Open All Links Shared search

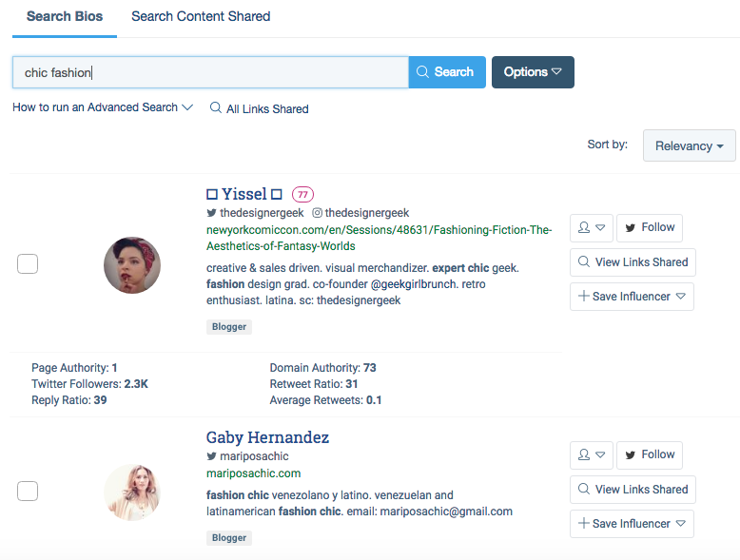259,108
